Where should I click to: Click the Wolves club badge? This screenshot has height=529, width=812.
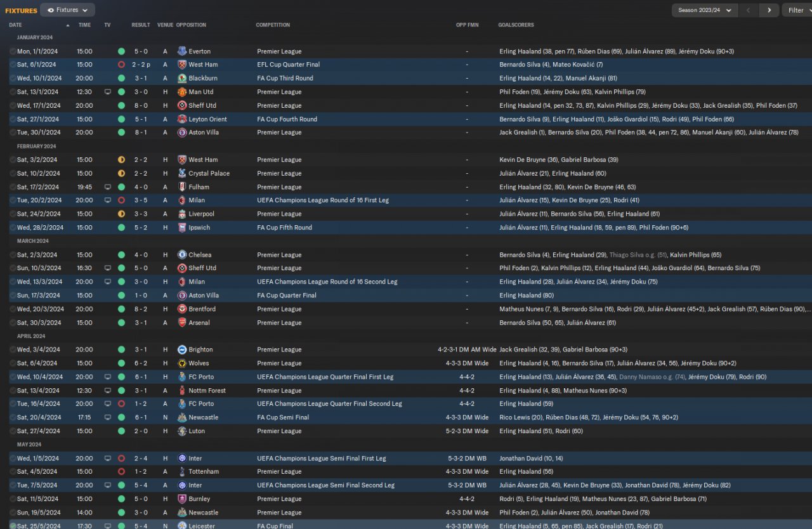[182, 363]
